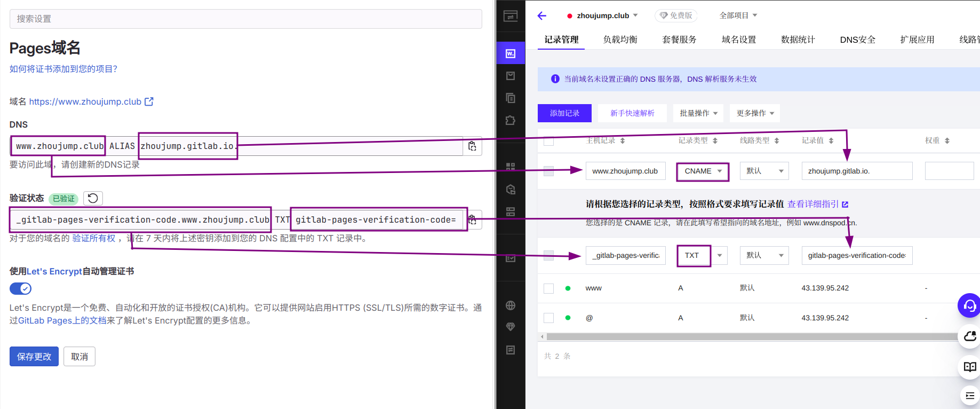Click the stacked documents sidebar icon

click(x=511, y=98)
